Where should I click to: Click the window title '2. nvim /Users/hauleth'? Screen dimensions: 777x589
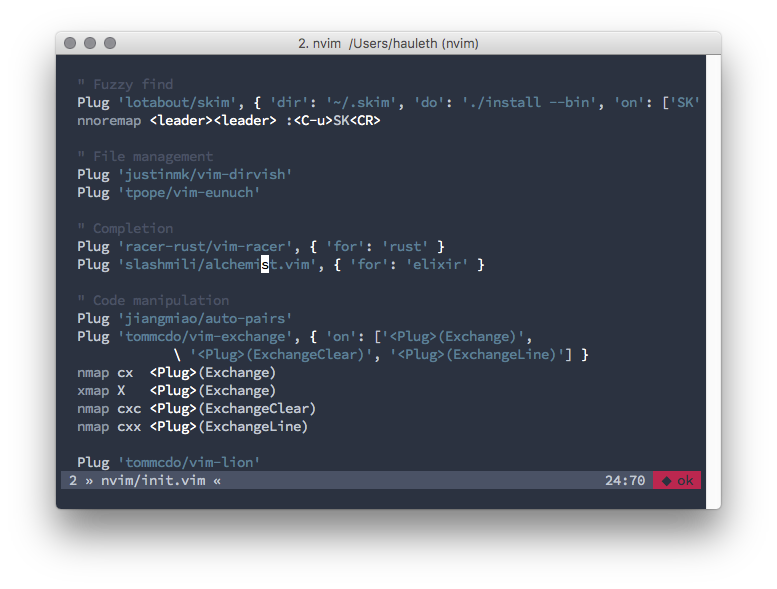pyautogui.click(x=388, y=44)
